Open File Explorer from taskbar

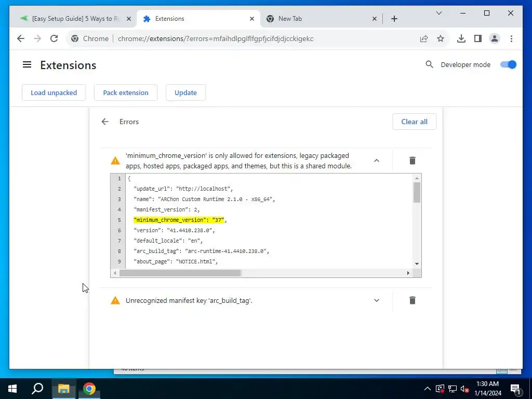(x=63, y=389)
